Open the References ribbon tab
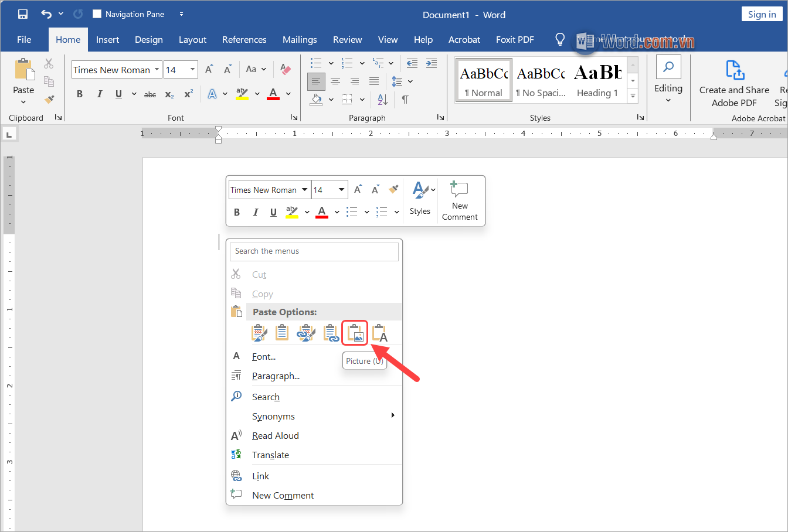 click(244, 39)
